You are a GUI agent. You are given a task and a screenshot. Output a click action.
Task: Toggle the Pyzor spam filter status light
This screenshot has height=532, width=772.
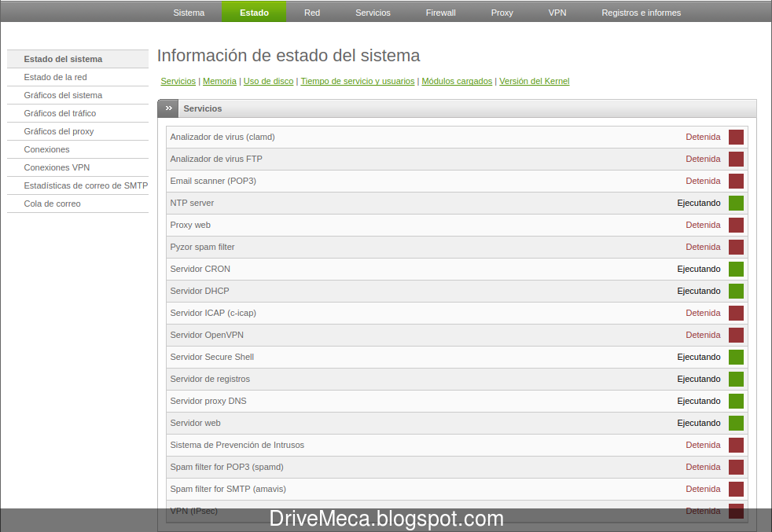tap(736, 247)
